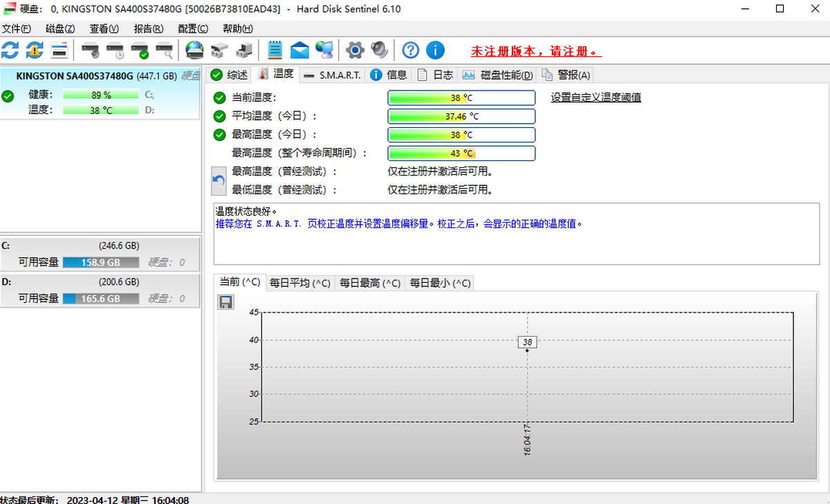
Task: Open help via the question mark icon
Action: pyautogui.click(x=410, y=50)
